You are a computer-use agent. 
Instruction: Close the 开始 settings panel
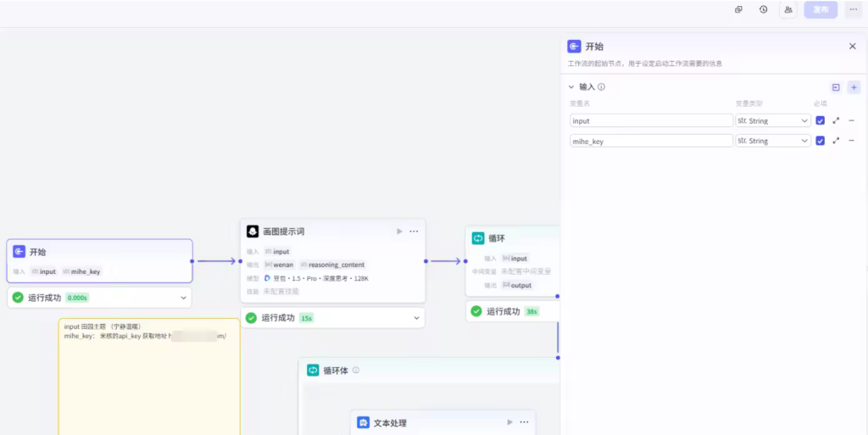pyautogui.click(x=852, y=47)
